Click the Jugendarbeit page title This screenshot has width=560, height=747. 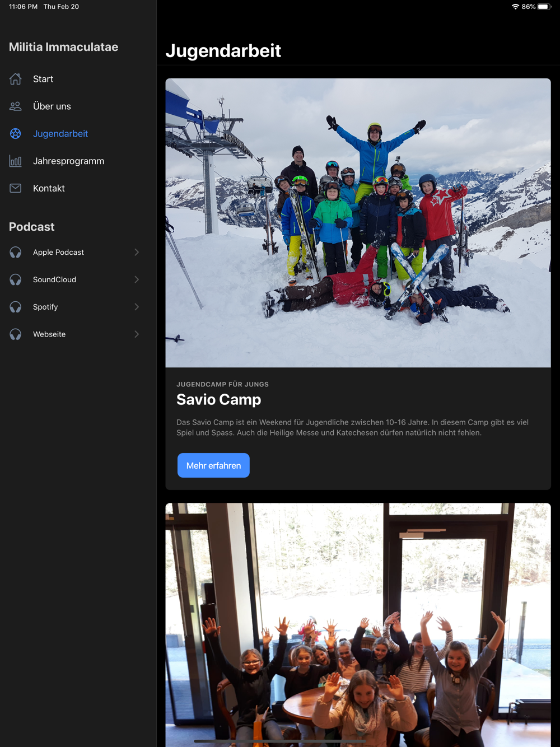pos(223,51)
